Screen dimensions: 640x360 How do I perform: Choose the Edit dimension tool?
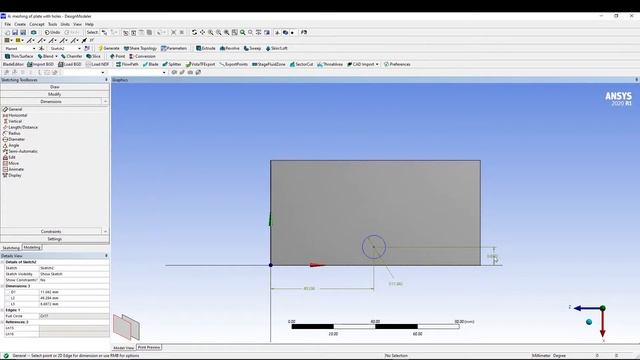click(9, 157)
